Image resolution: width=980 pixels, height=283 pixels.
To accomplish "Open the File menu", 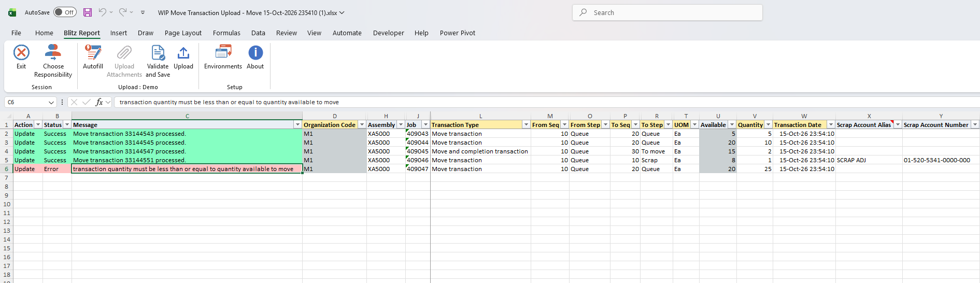I will click(x=16, y=33).
